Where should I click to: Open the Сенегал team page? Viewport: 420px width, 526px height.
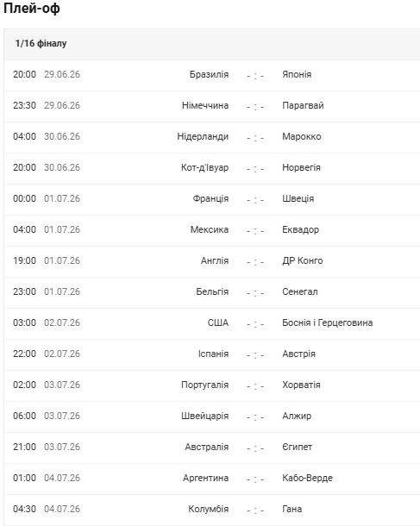pyautogui.click(x=300, y=291)
